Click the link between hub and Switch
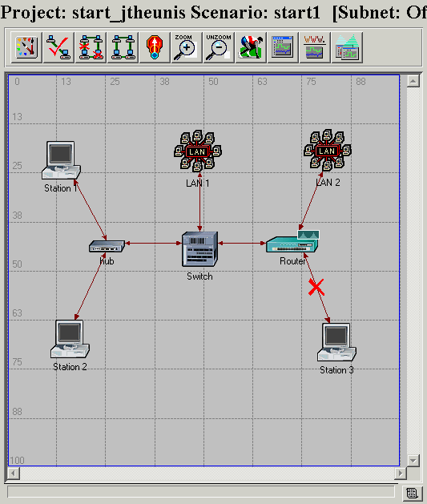 154,244
